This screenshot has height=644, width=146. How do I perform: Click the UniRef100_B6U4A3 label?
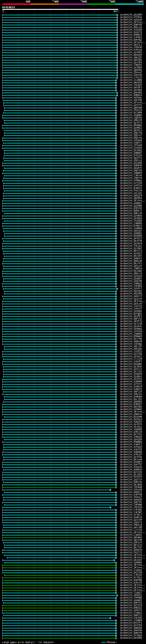pyautogui.click(x=131, y=55)
